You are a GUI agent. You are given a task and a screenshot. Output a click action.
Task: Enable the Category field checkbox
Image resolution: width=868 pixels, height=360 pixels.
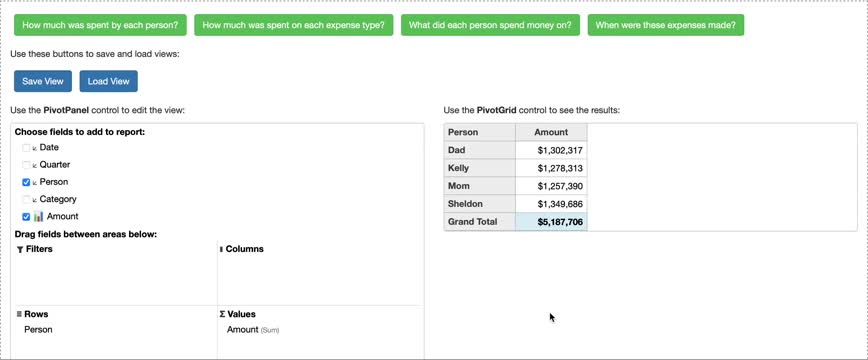click(x=26, y=199)
